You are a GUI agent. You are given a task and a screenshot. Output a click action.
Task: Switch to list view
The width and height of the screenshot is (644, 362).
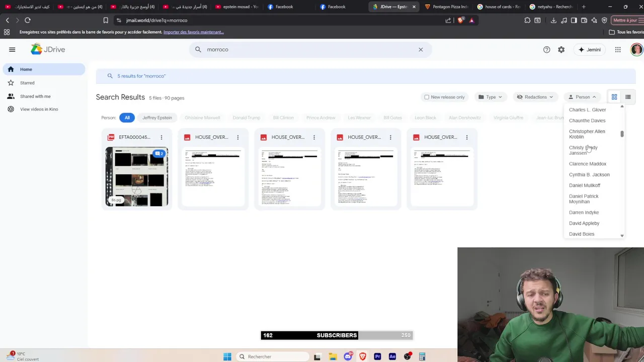point(628,97)
